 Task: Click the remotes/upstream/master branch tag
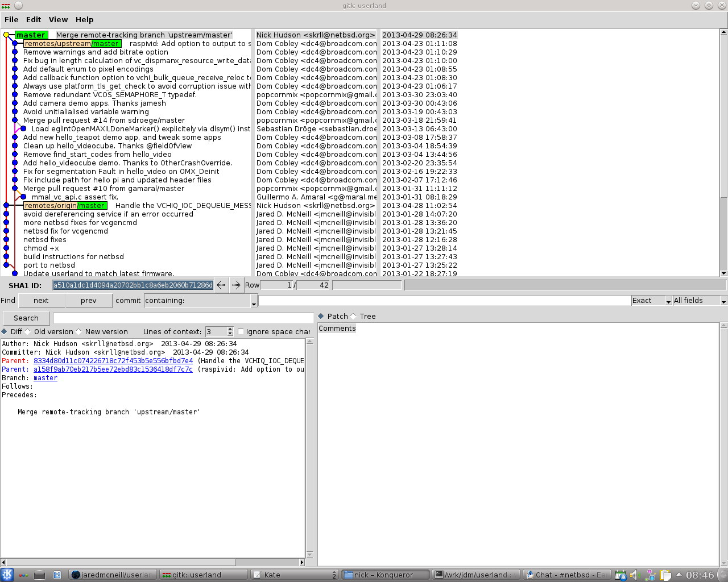coord(72,44)
